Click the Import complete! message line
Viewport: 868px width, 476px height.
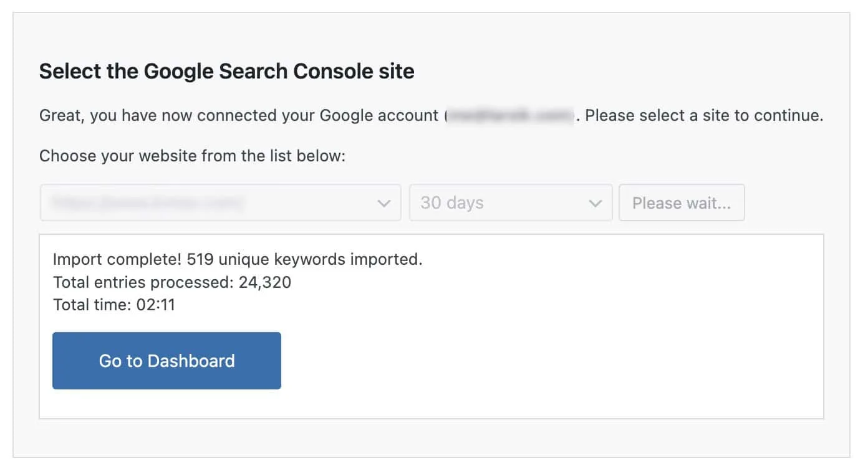pos(238,259)
